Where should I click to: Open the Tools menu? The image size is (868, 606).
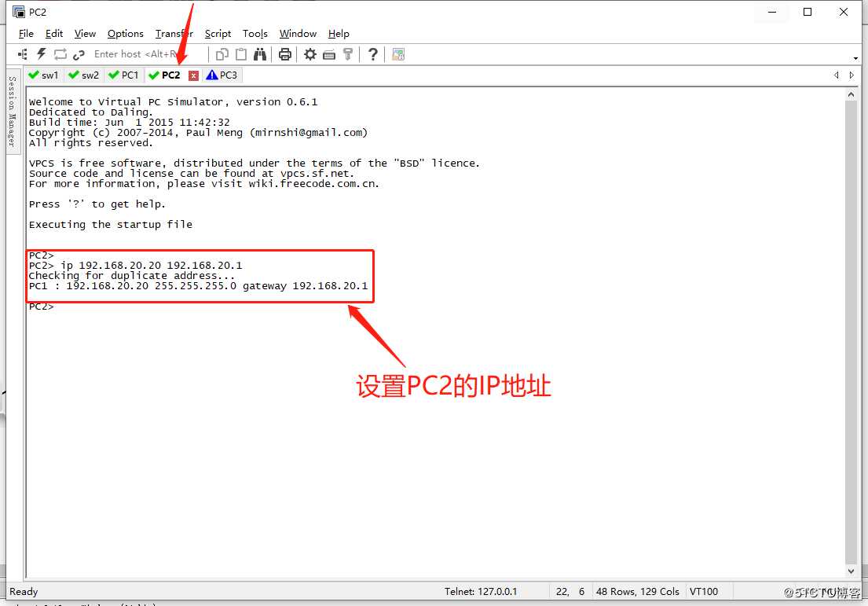click(x=255, y=34)
